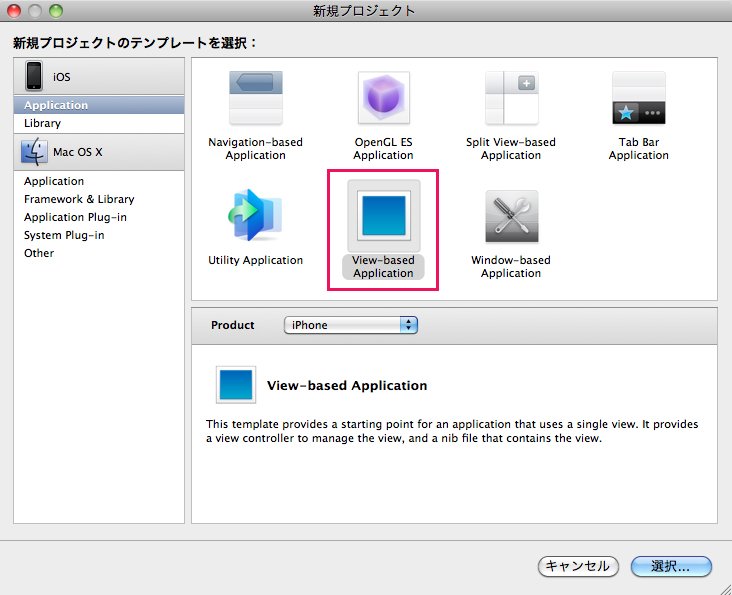Viewport: 732px width, 595px height.
Task: Click the View-based Application preview icon in description
Action: click(x=236, y=385)
